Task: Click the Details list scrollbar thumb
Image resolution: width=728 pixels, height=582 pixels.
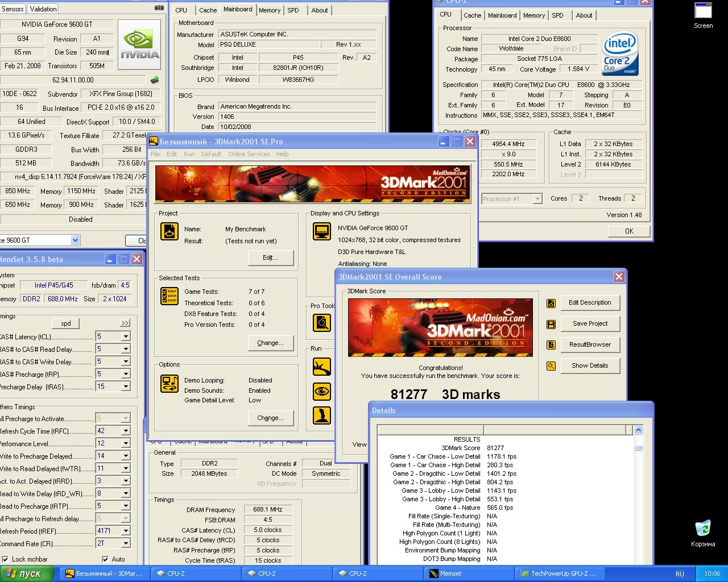Action: point(638,448)
